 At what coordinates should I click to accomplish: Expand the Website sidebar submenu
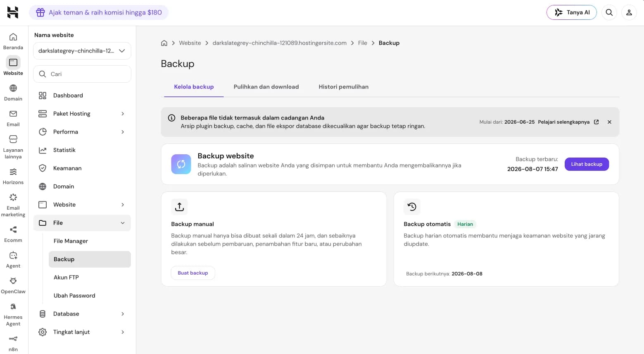82,205
